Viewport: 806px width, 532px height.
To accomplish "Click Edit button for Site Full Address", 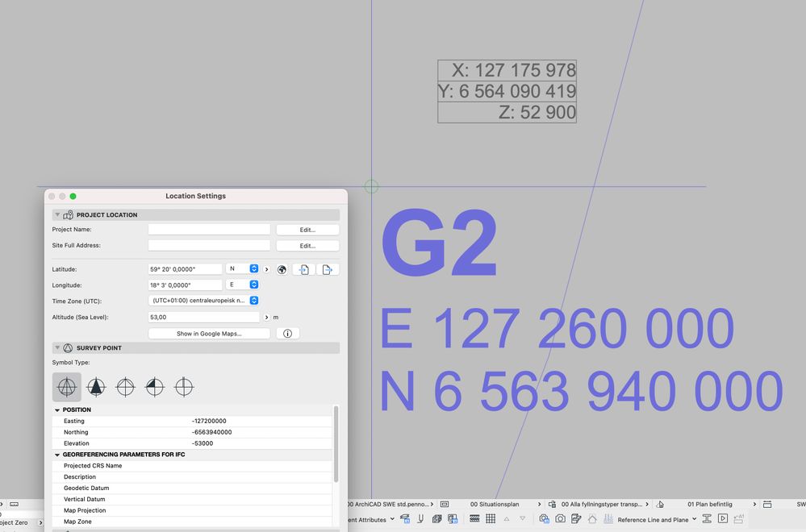I will tap(307, 246).
